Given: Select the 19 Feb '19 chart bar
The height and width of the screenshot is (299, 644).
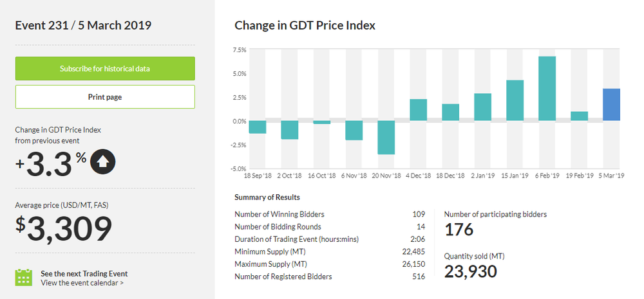Looking at the screenshot, I should (x=579, y=116).
